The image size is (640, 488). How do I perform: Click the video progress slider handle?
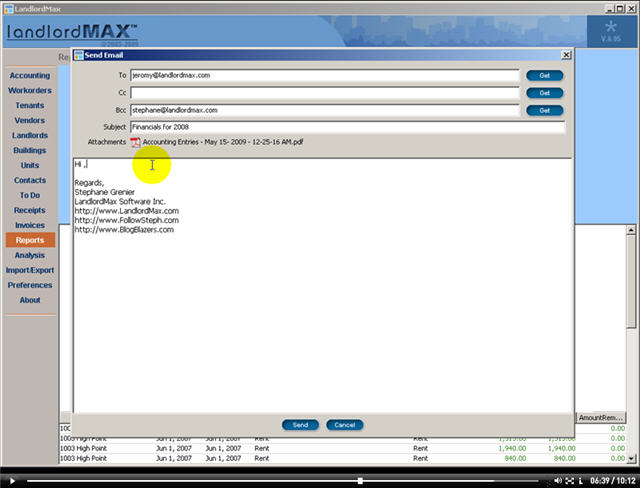pyautogui.click(x=360, y=481)
